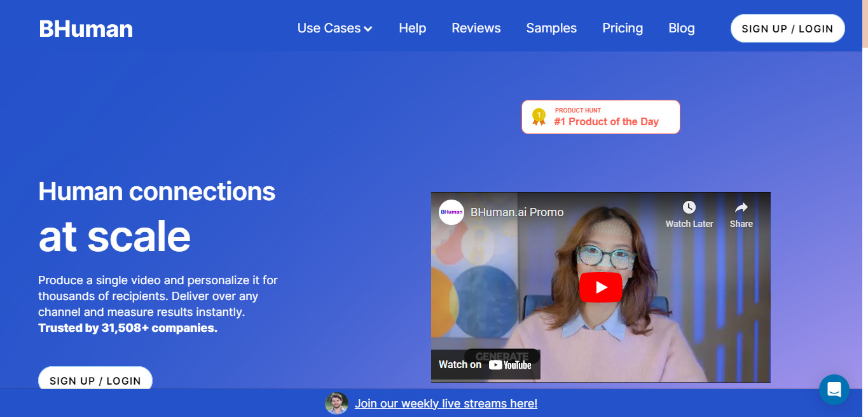868x417 pixels.
Task: Open the Help menu item
Action: pos(413,28)
